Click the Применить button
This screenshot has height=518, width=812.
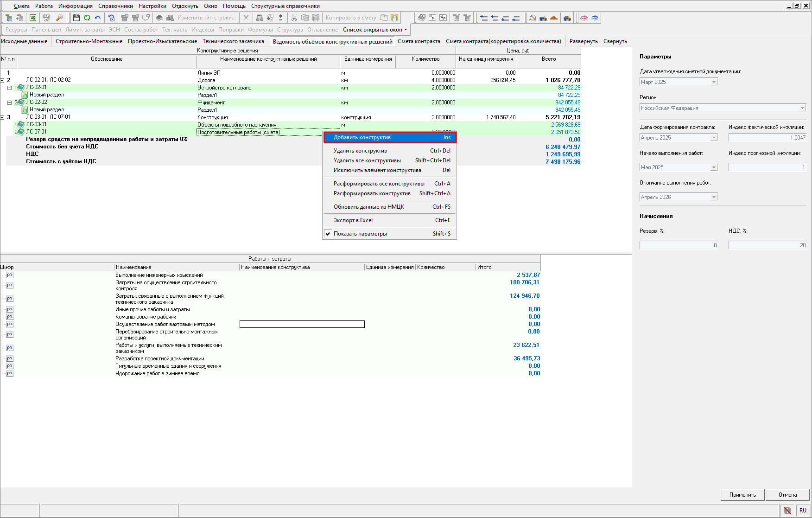coord(742,495)
